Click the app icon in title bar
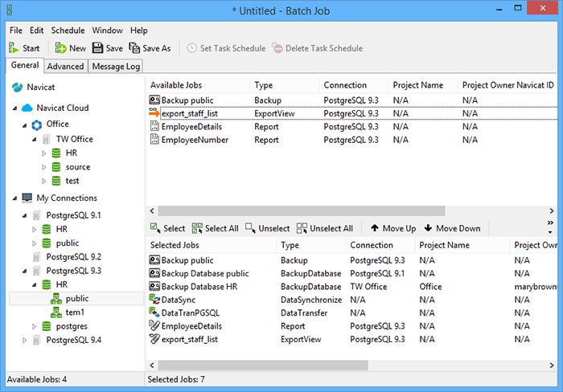 click(10, 10)
